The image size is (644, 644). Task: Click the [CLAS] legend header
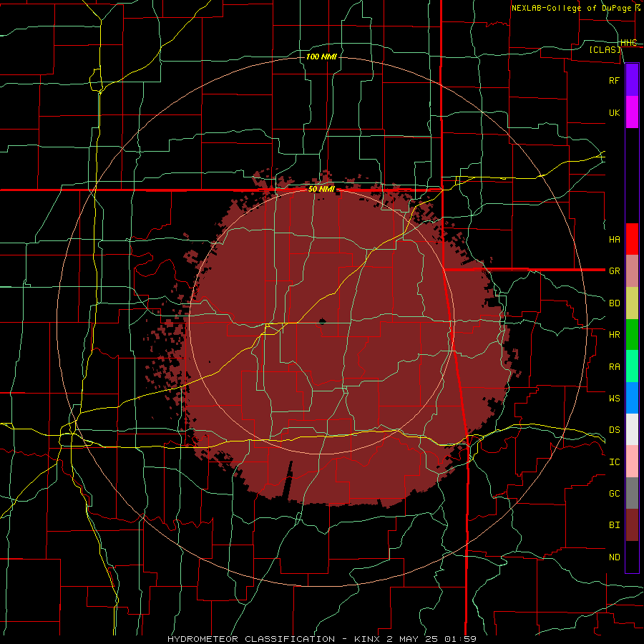click(x=605, y=49)
